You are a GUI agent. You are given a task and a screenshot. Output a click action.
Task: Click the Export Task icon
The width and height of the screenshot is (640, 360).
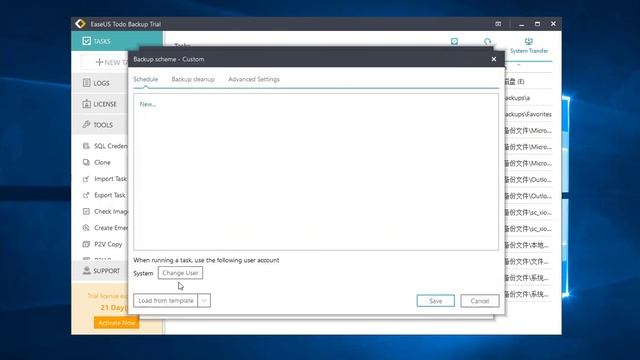[x=86, y=195]
